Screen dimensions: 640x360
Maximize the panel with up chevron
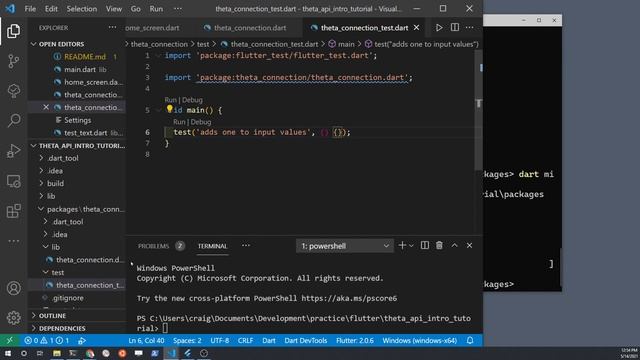click(454, 245)
